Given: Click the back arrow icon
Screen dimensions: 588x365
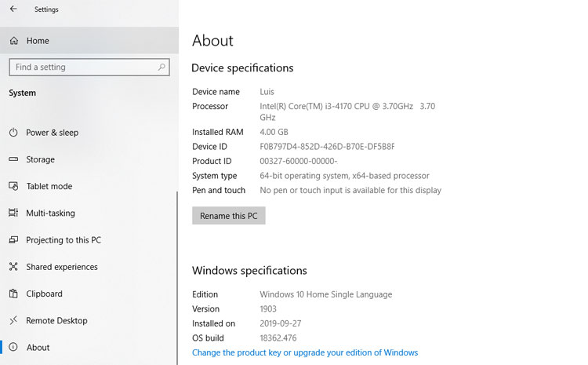Looking at the screenshot, I should click(x=13, y=9).
